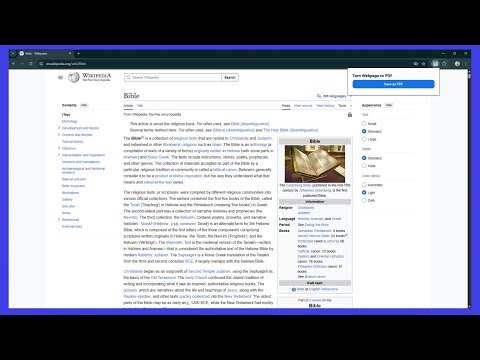Select Light color option
This screenshot has width=480, height=360.
pyautogui.click(x=364, y=192)
